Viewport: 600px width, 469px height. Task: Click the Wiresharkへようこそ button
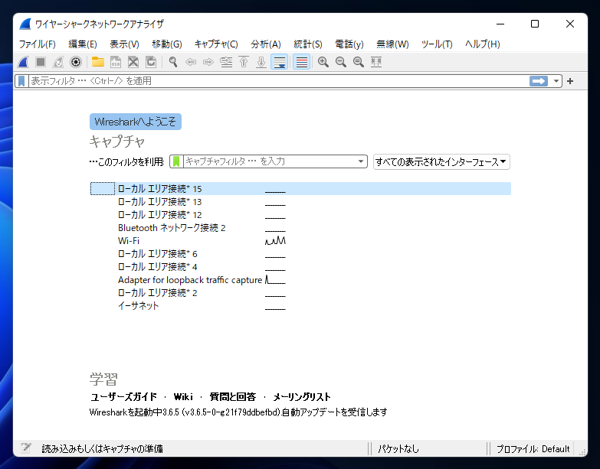pos(135,122)
